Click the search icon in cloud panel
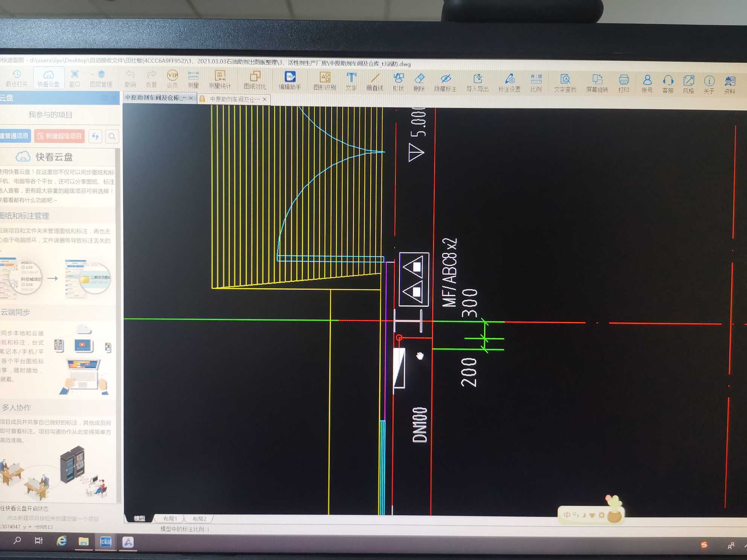 112,137
